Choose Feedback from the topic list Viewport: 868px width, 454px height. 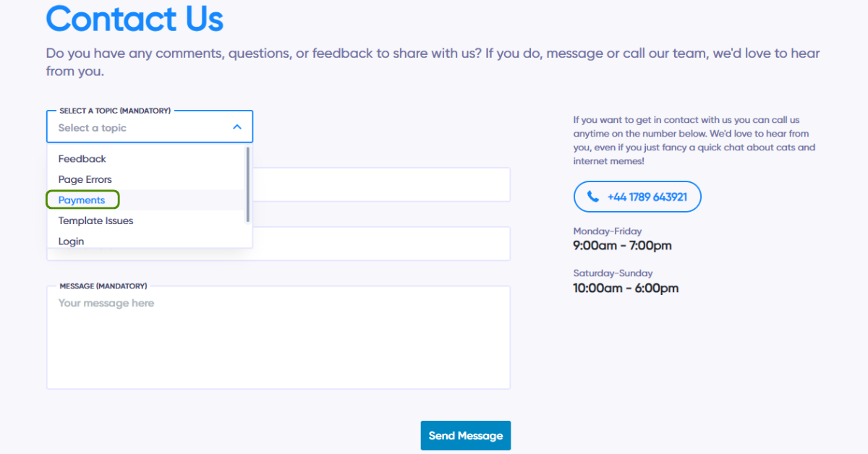(82, 159)
